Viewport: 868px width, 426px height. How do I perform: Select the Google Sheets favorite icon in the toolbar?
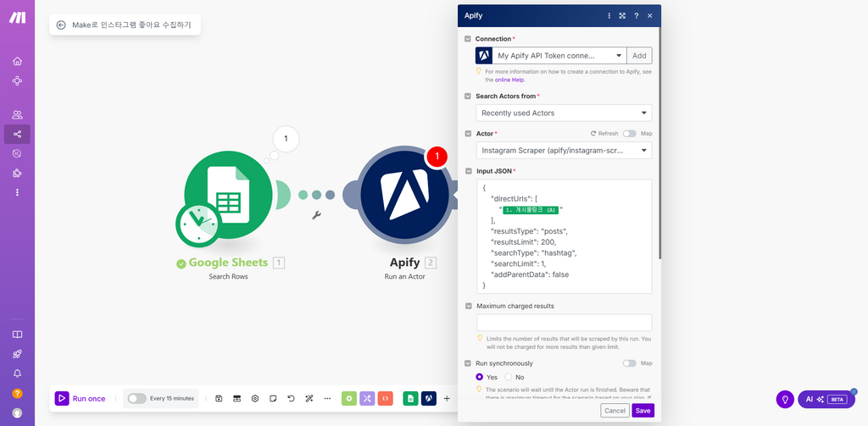tap(411, 398)
